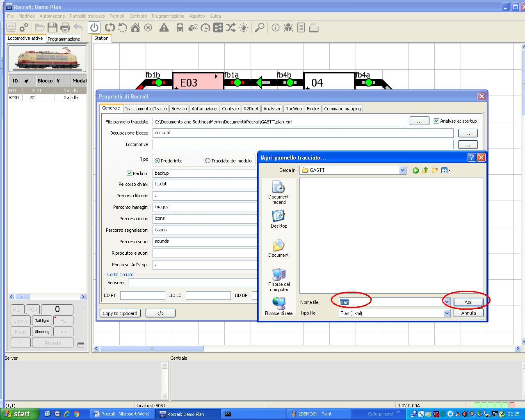The height and width of the screenshot is (420, 525).
Task: Click the routes grid toolbar icon
Action: tap(218, 27)
